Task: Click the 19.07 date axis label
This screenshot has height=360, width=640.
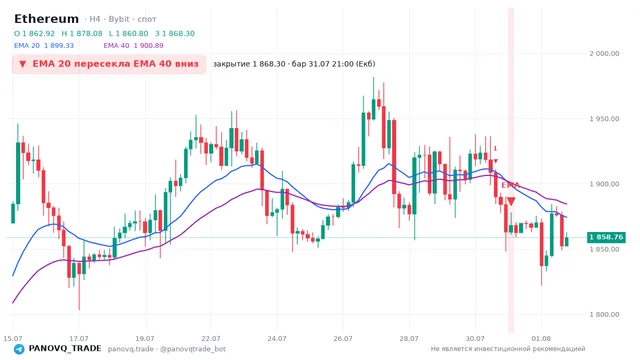Action: 145,339
